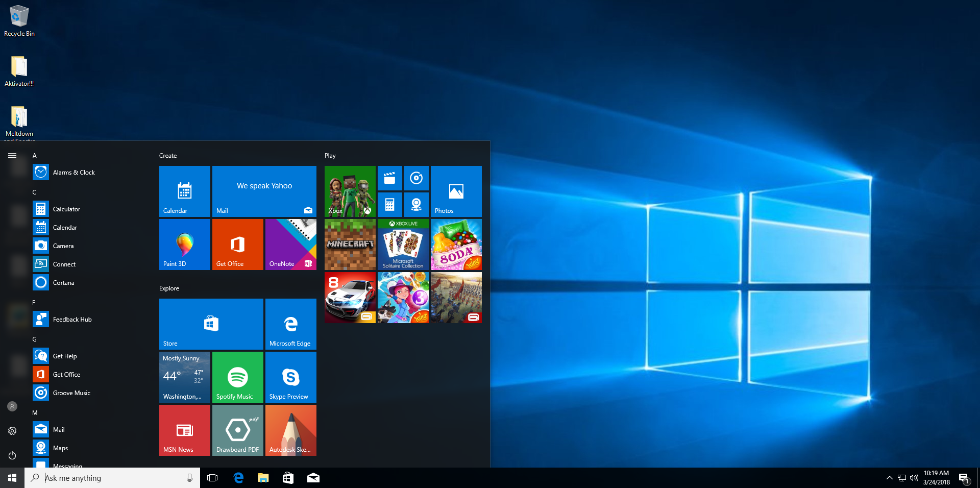Launch the Candy Crush Soda tile
980x488 pixels.
[x=456, y=245]
